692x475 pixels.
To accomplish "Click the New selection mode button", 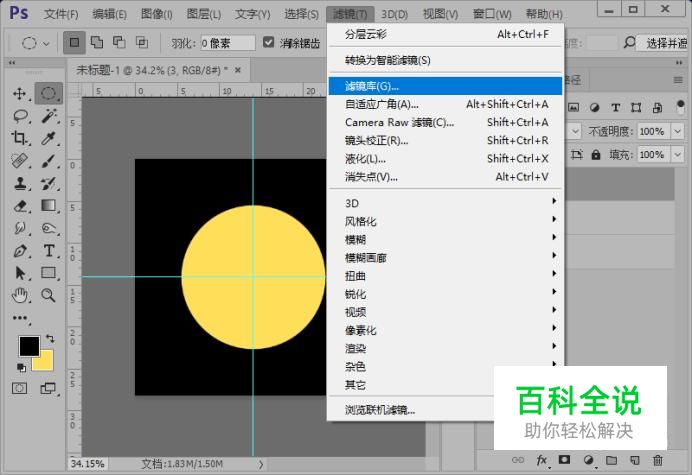I will (74, 42).
